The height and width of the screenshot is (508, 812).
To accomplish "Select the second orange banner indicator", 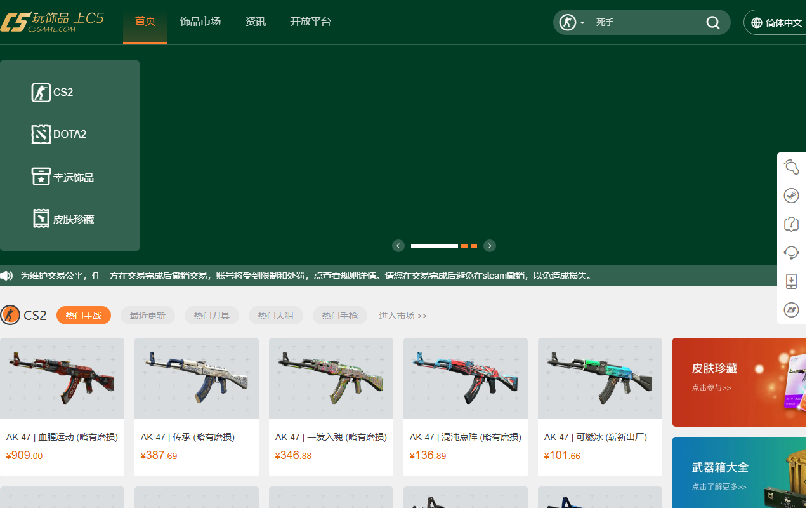I will click(464, 246).
